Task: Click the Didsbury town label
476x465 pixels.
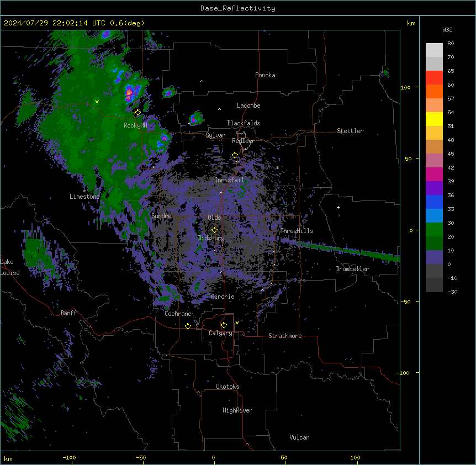Action: tap(211, 238)
